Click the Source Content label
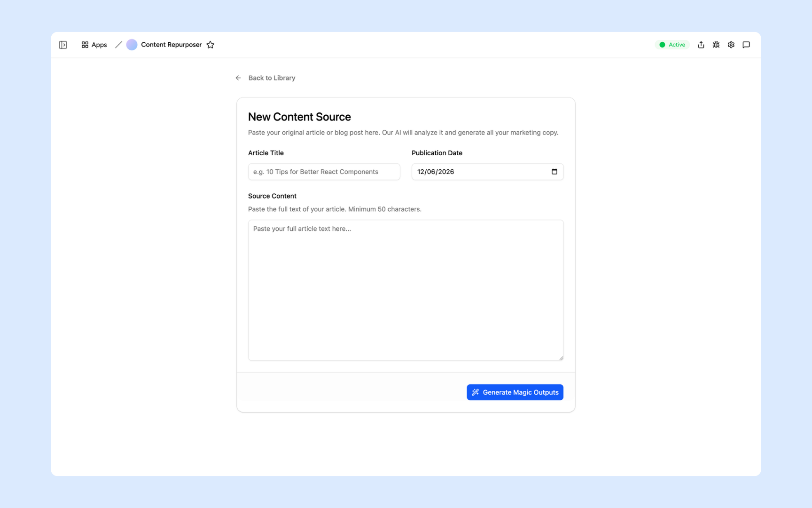The image size is (812, 508). pos(272,196)
